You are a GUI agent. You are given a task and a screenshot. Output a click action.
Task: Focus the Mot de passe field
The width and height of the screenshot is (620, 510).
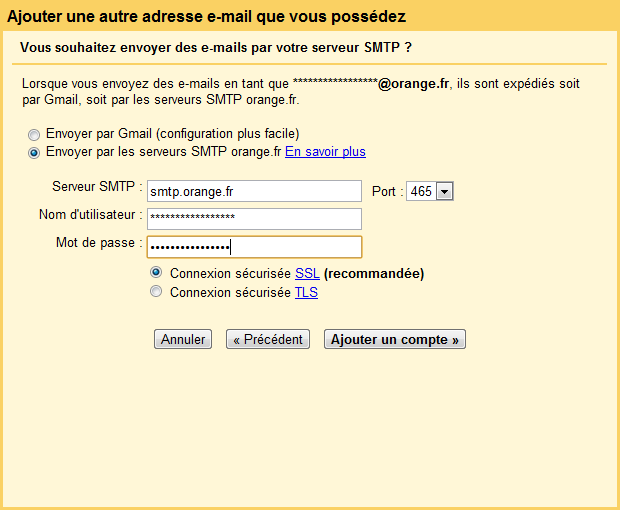tap(254, 247)
